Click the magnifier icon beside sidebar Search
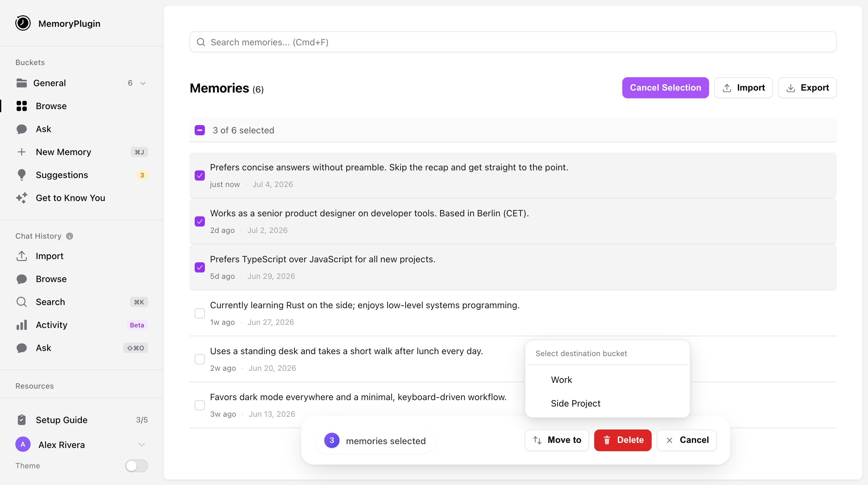 coord(22,302)
